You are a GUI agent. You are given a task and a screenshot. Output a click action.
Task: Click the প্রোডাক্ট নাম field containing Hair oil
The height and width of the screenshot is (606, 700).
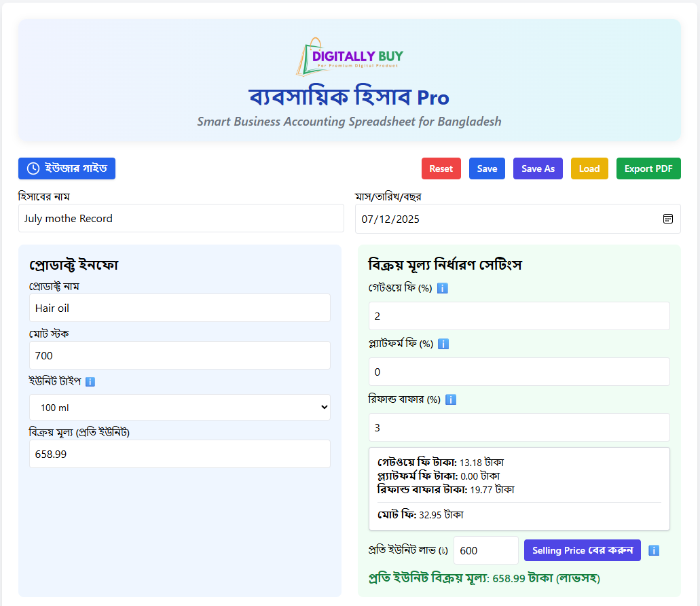coord(179,308)
